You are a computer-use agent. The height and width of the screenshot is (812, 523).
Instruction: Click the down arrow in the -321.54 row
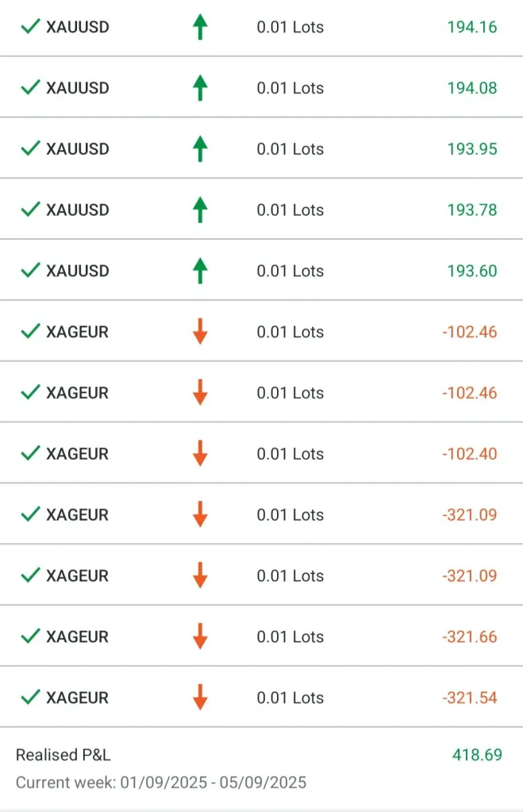point(200,698)
